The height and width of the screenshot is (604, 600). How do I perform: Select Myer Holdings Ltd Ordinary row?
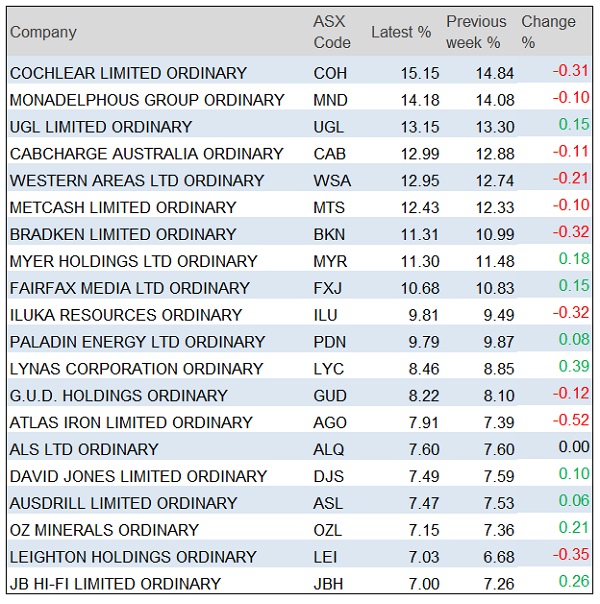133,262
